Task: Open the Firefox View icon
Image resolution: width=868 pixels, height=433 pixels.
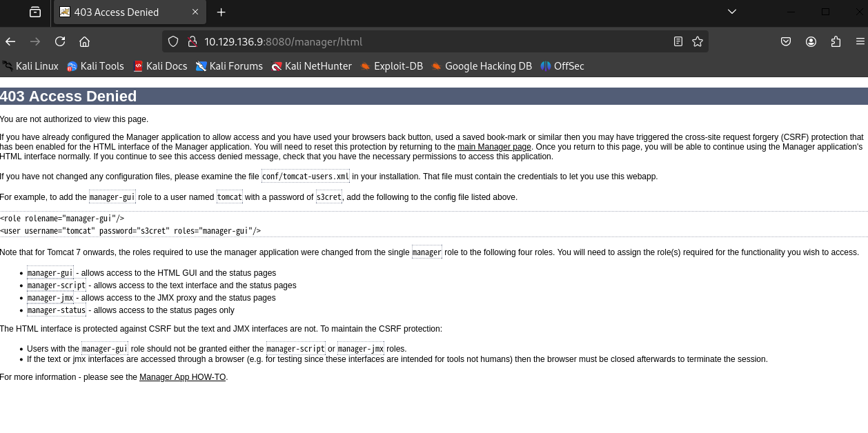Action: coord(35,12)
